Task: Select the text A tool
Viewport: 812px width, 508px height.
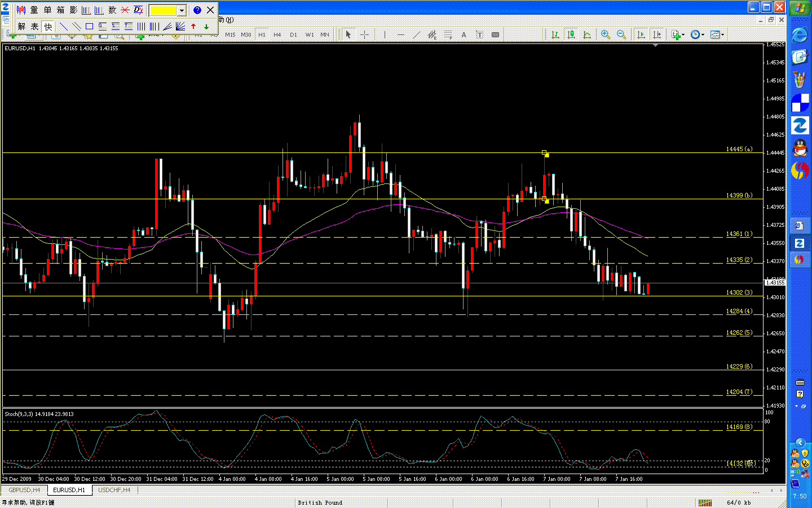Action: tap(464, 35)
